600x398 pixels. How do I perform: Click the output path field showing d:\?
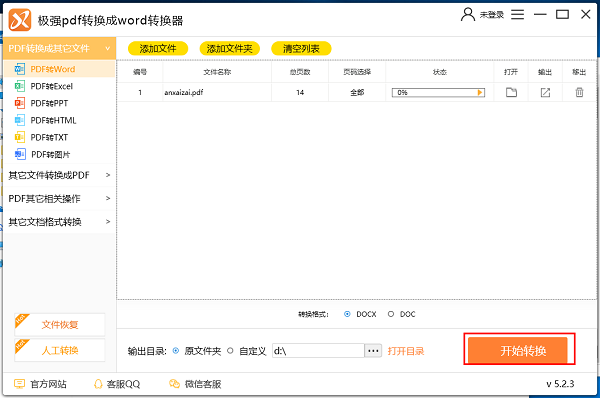tap(318, 351)
